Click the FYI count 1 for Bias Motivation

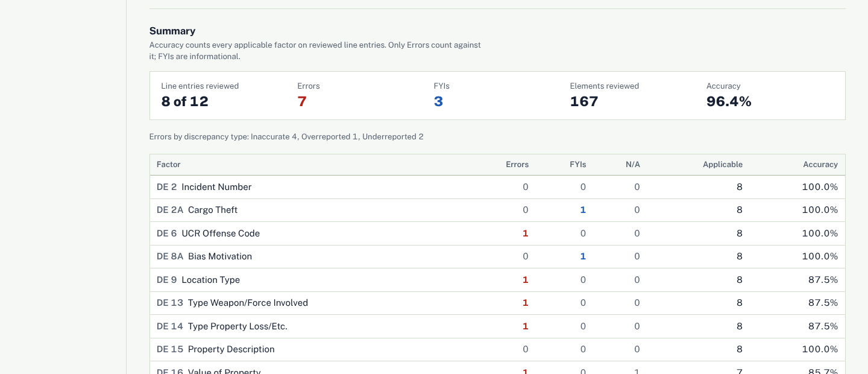coord(583,256)
